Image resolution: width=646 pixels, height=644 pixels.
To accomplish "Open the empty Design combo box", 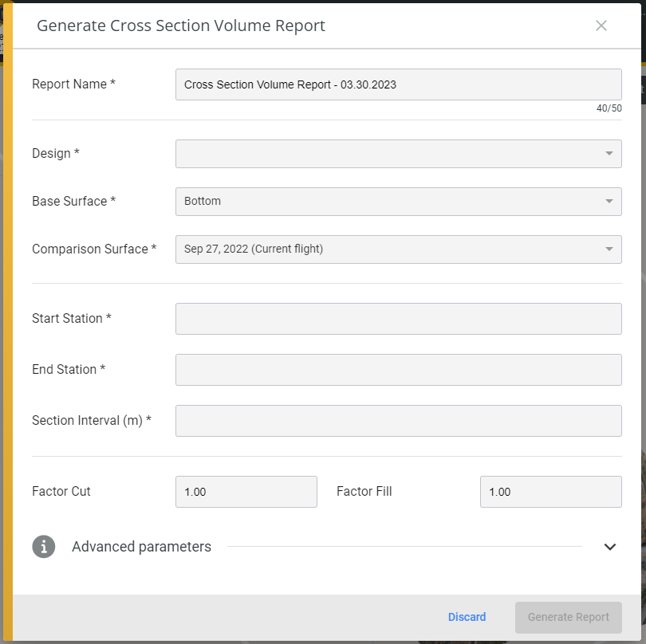I will pyautogui.click(x=399, y=154).
